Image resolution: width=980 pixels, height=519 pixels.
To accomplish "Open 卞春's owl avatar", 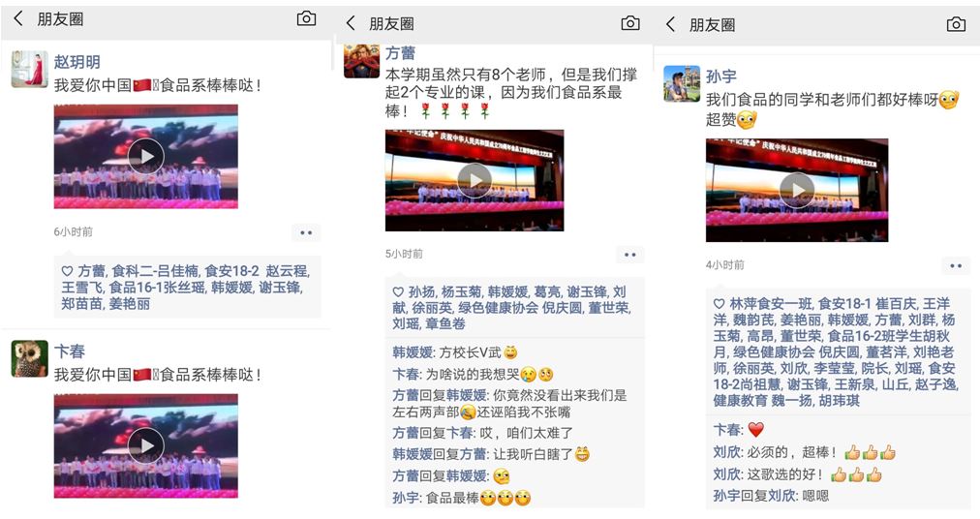I will pyautogui.click(x=29, y=358).
